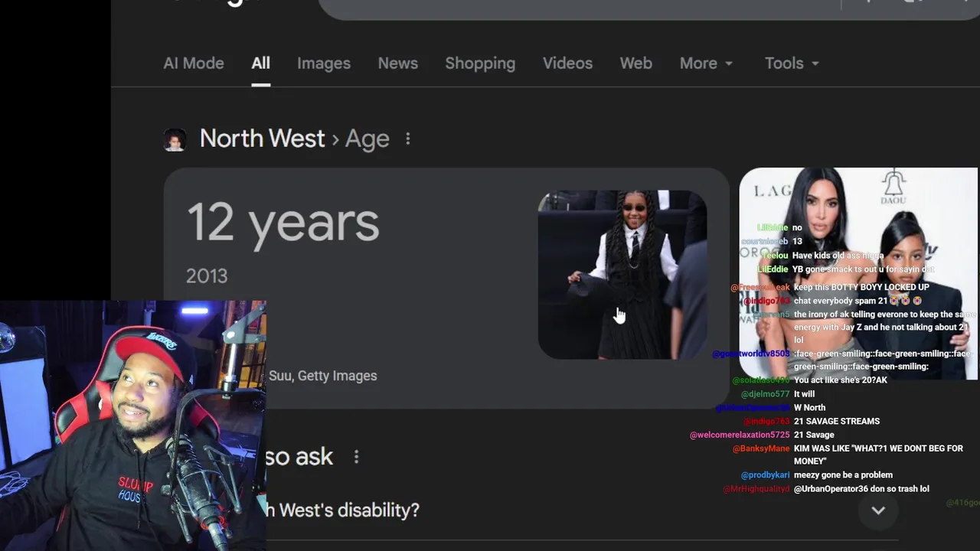The height and width of the screenshot is (551, 980).
Task: Switch to the Web results tab
Action: 635,64
